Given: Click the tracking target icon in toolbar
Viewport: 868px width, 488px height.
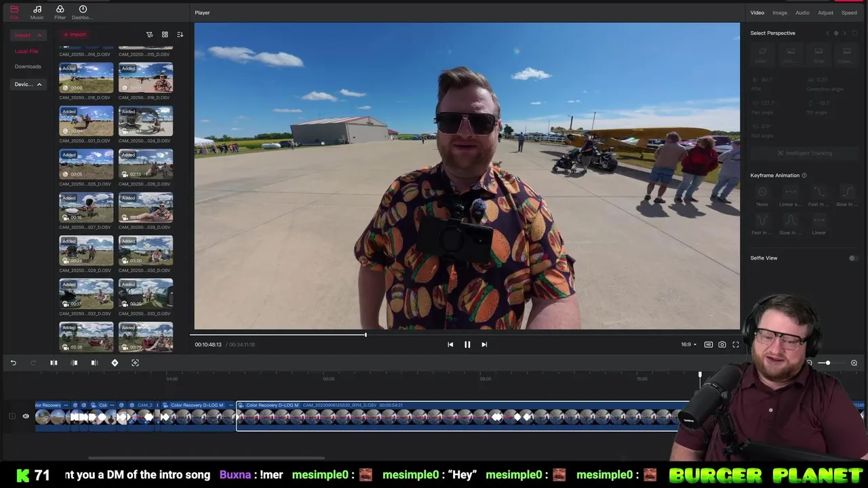Looking at the screenshot, I should (x=135, y=363).
